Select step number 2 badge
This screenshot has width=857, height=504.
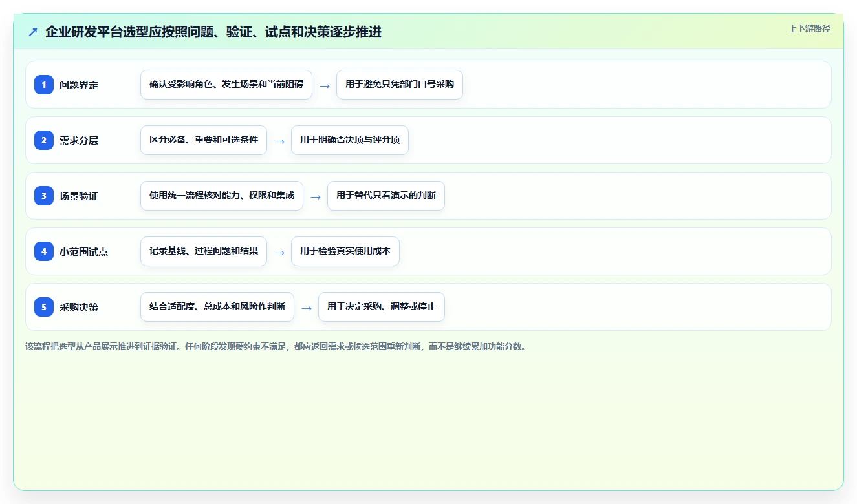click(x=44, y=140)
